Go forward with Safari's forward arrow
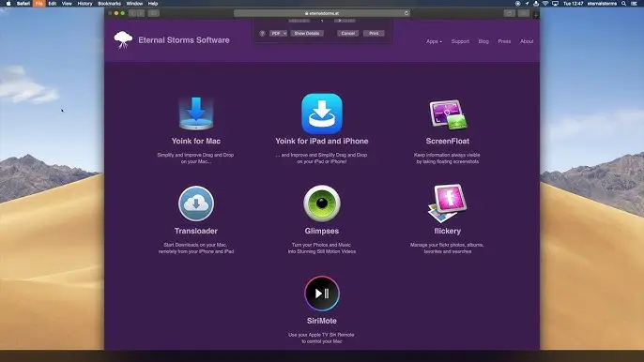Viewport: 644px width, 362px height. tap(141, 13)
